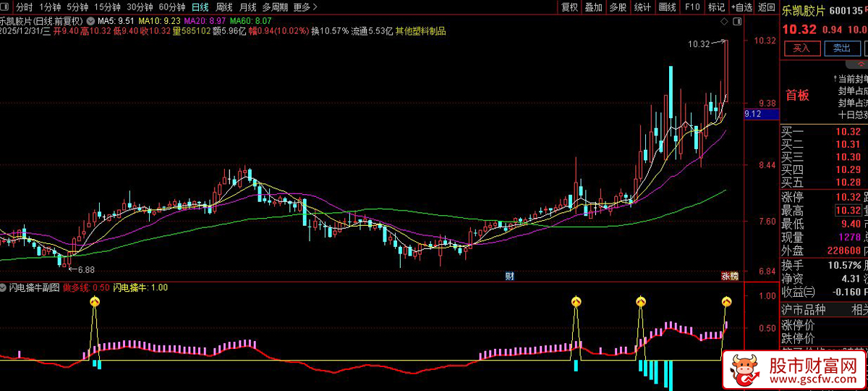Click the 财 marker on the chart

click(509, 276)
